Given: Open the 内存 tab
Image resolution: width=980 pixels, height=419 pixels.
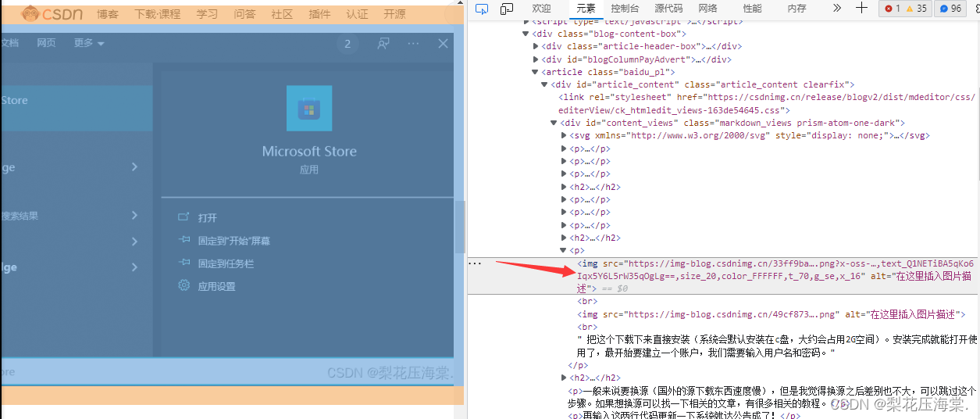Looking at the screenshot, I should pos(796,8).
